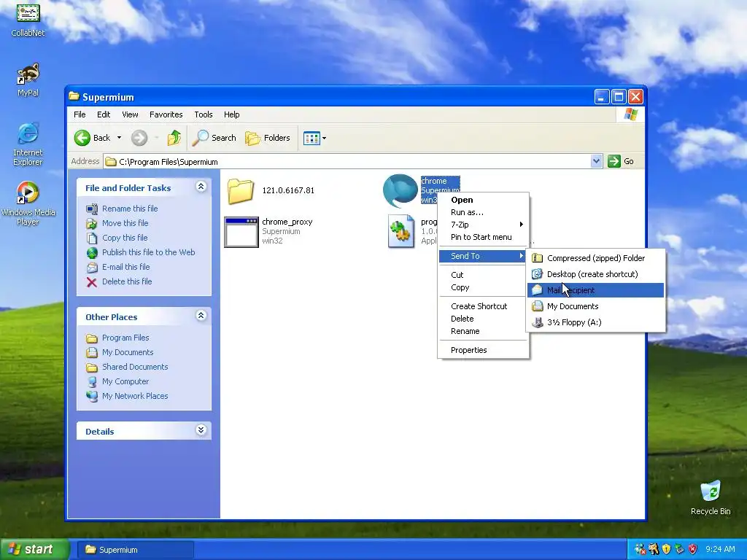The width and height of the screenshot is (747, 560).
Task: Select the chrome Supermium application icon
Action: coord(400,190)
